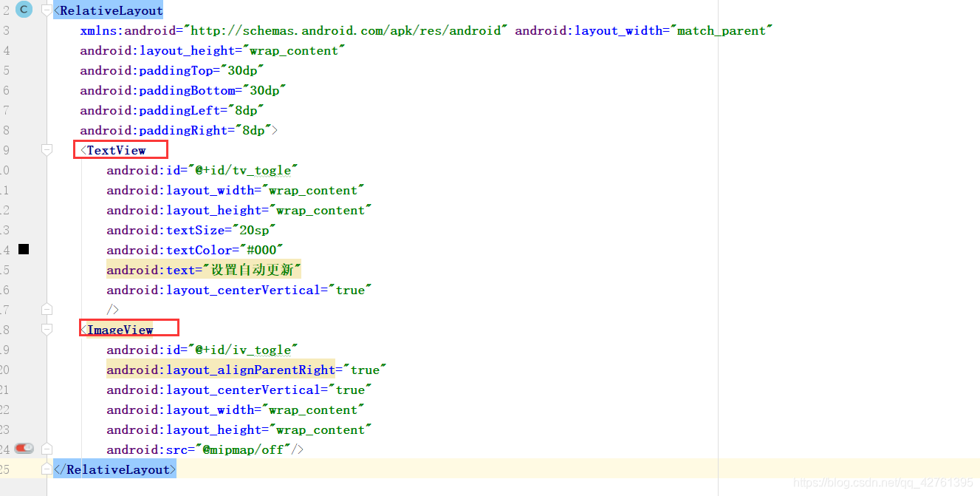The image size is (980, 496).
Task: Click line number 25 in gutter
Action: pyautogui.click(x=5, y=469)
